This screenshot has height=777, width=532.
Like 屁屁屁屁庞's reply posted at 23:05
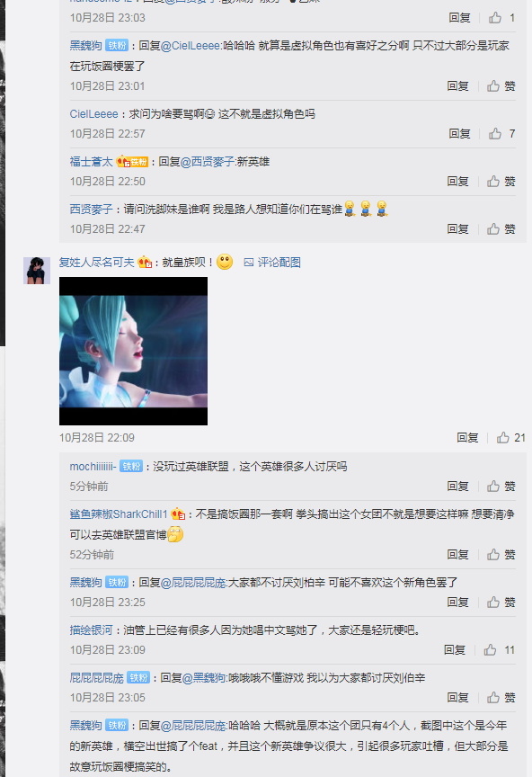[501, 698]
